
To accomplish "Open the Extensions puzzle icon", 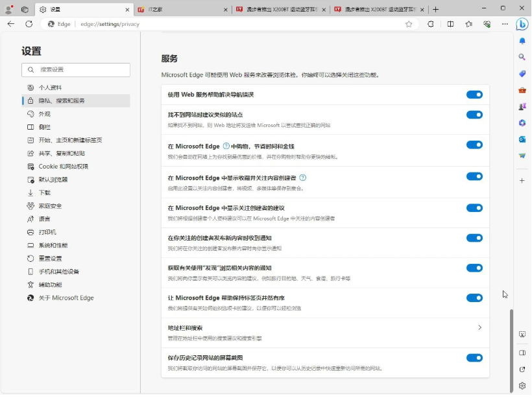I will (431, 24).
